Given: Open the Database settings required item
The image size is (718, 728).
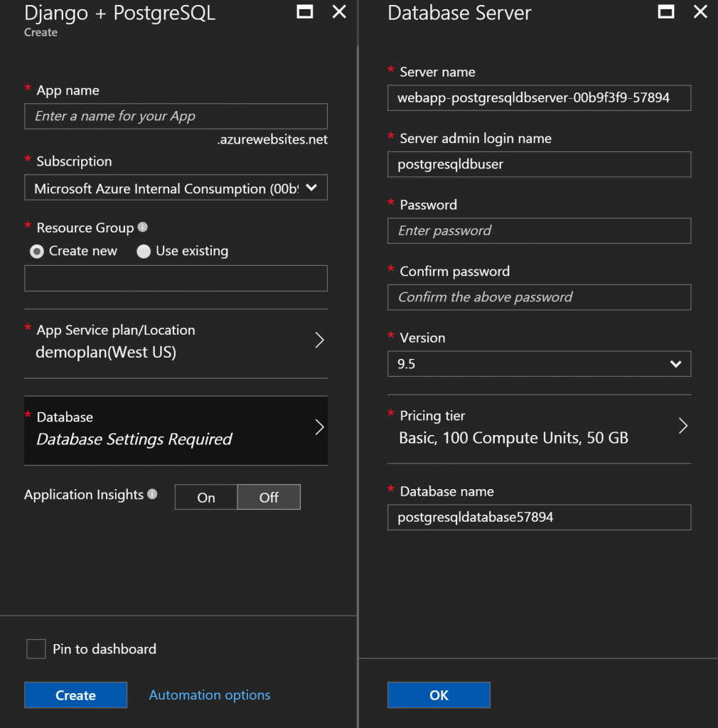Looking at the screenshot, I should (x=176, y=429).
